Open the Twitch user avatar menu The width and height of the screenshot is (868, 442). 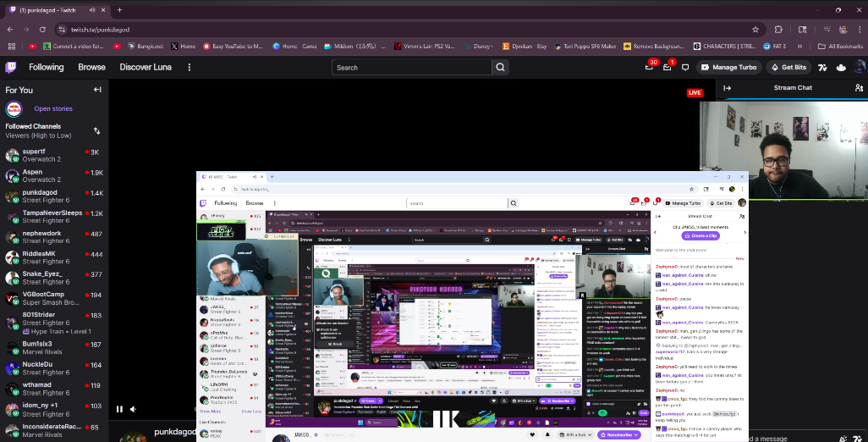[x=860, y=68]
